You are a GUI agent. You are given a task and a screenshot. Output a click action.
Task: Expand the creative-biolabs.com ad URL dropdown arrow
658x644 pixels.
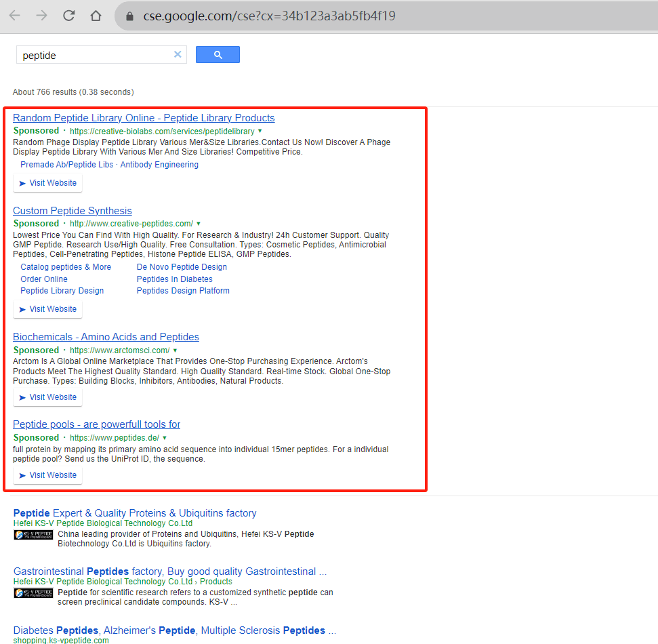pos(260,131)
